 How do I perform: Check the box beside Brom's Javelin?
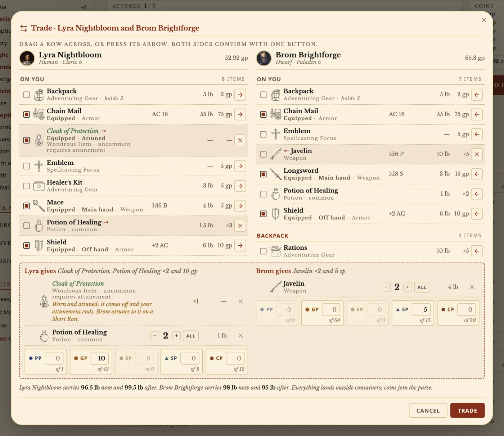click(264, 154)
